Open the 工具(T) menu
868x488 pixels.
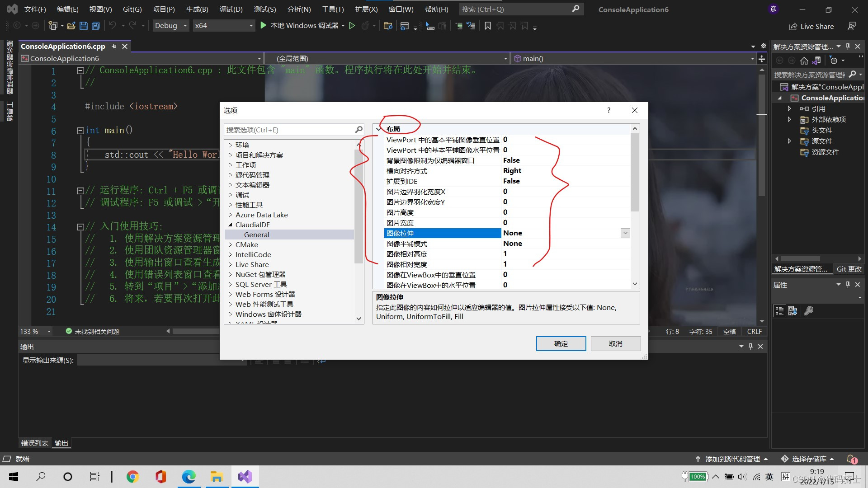pyautogui.click(x=332, y=9)
